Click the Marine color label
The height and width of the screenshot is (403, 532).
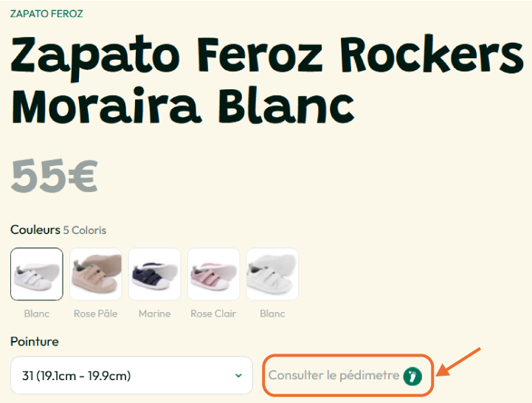(155, 314)
